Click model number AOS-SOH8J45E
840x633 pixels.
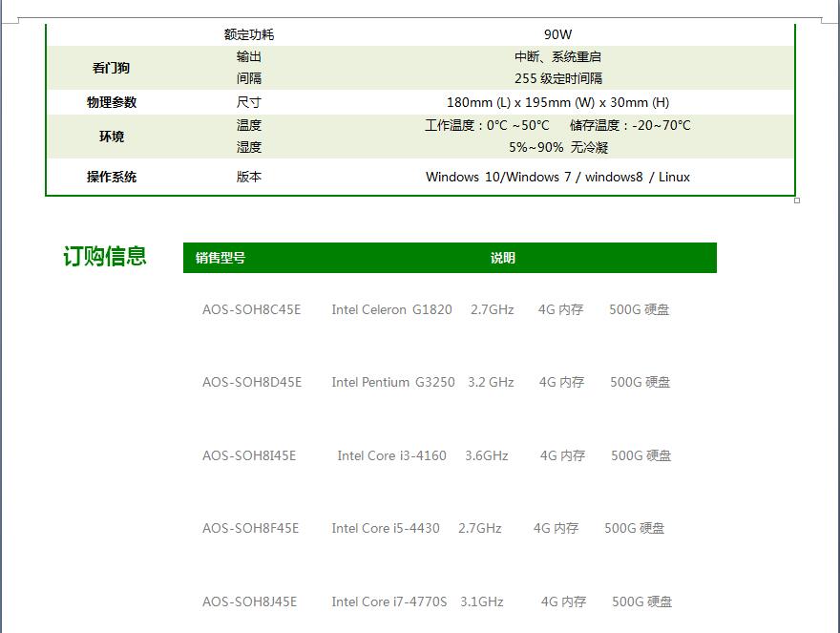click(249, 601)
